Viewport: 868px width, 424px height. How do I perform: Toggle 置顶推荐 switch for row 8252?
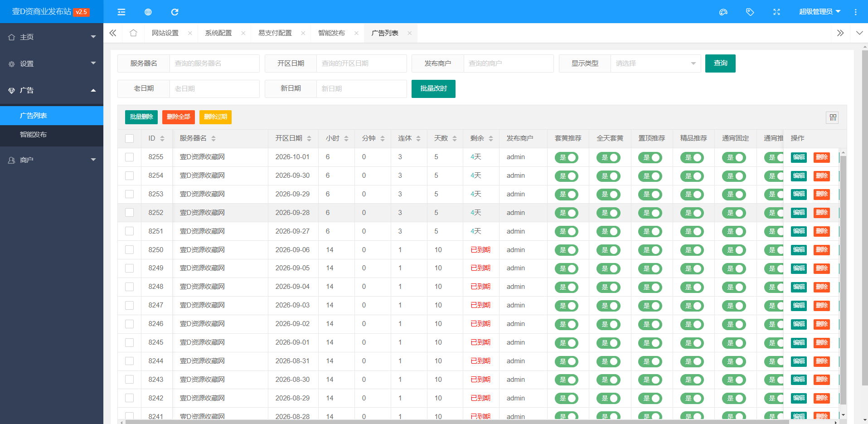[x=650, y=213]
